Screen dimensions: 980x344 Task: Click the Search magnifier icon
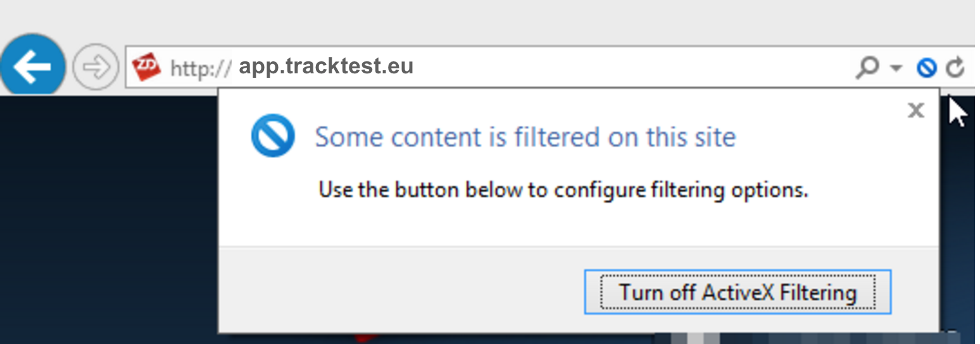tap(867, 67)
